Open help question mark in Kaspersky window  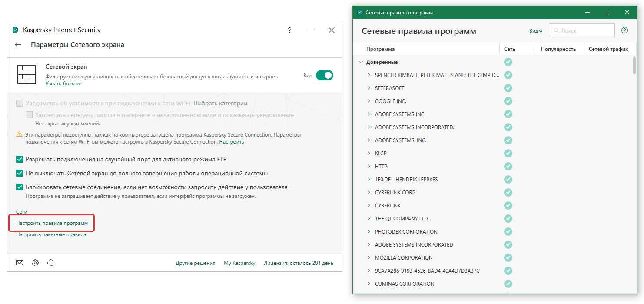[x=290, y=30]
